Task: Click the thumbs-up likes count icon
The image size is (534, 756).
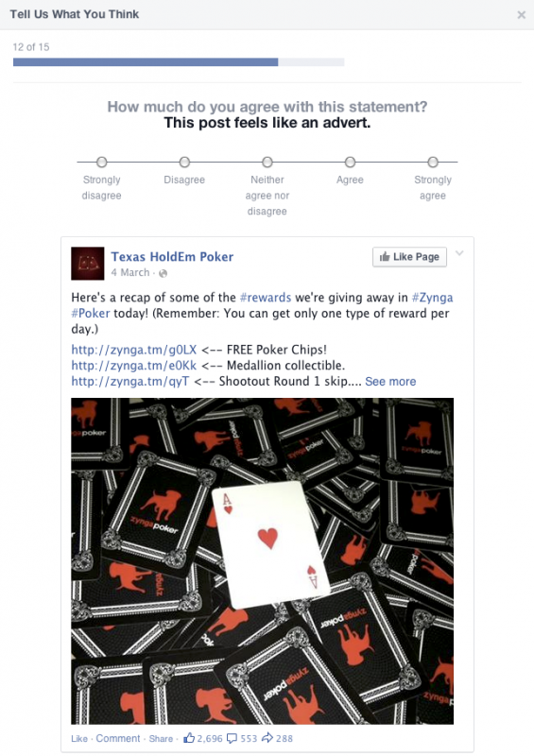Action: 189,738
